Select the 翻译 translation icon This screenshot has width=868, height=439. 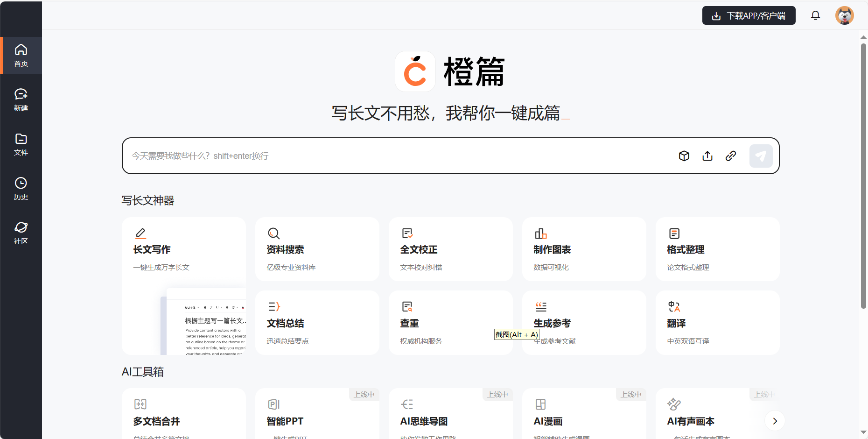pyautogui.click(x=674, y=307)
